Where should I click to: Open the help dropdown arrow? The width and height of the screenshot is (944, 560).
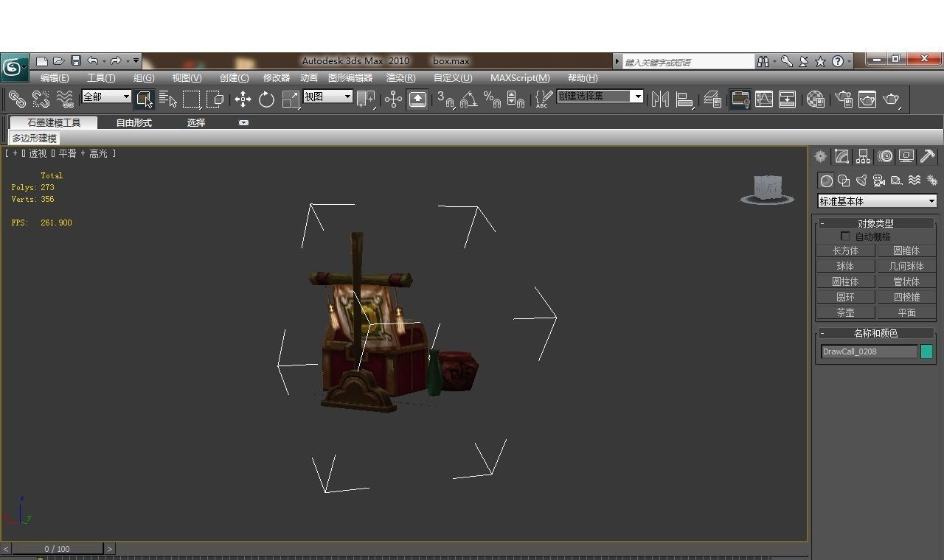850,61
